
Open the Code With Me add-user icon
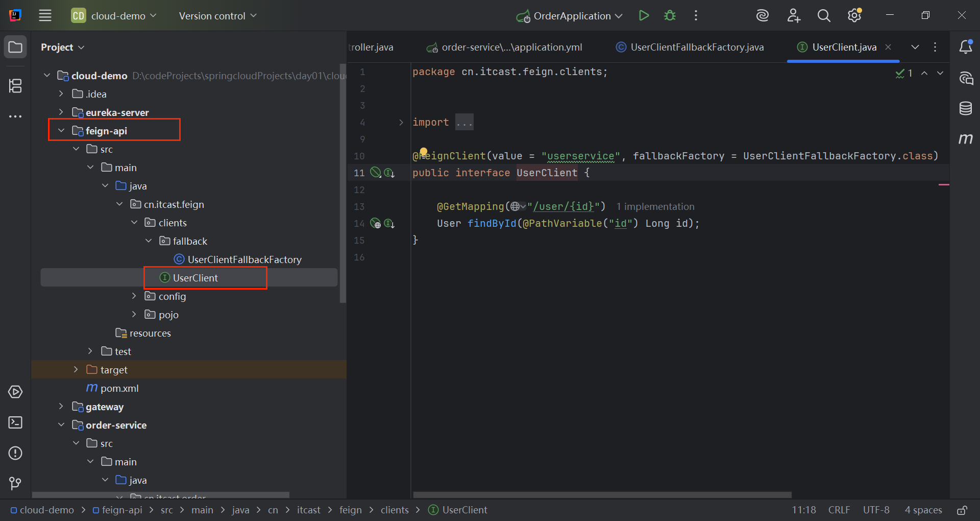pyautogui.click(x=794, y=16)
